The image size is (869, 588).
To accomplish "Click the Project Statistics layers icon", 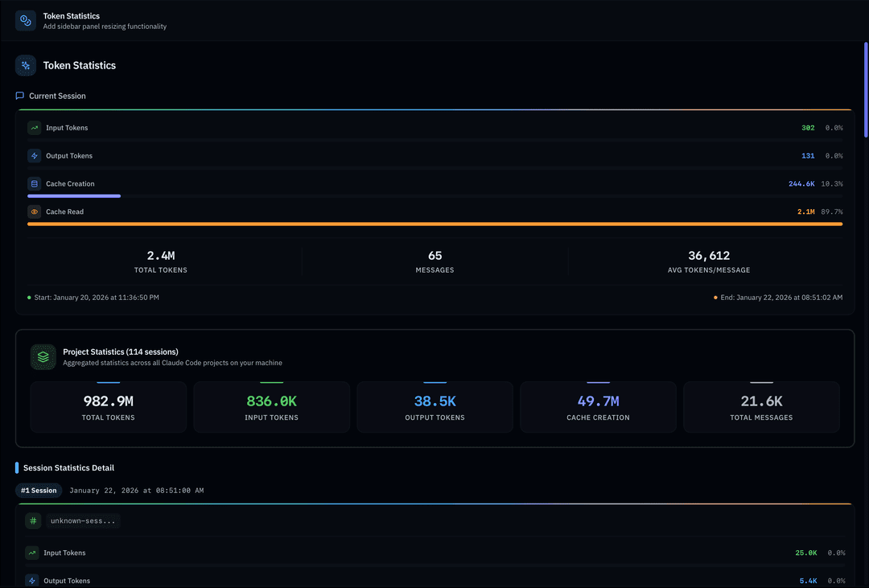I will pyautogui.click(x=43, y=357).
